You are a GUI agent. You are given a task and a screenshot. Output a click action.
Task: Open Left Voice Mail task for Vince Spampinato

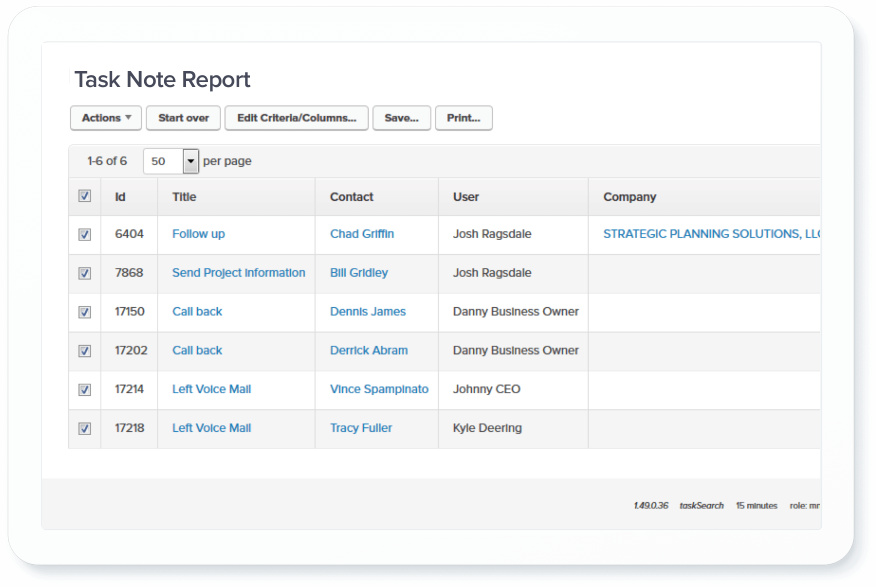(211, 389)
